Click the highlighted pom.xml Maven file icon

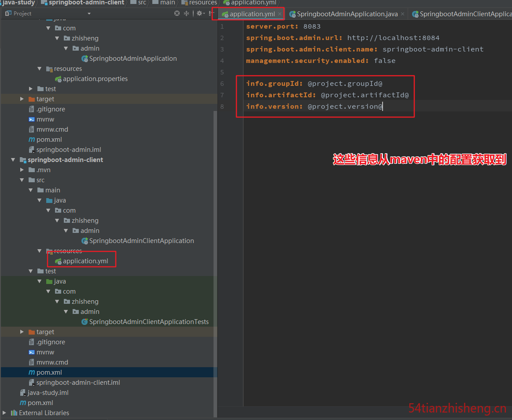click(32, 372)
